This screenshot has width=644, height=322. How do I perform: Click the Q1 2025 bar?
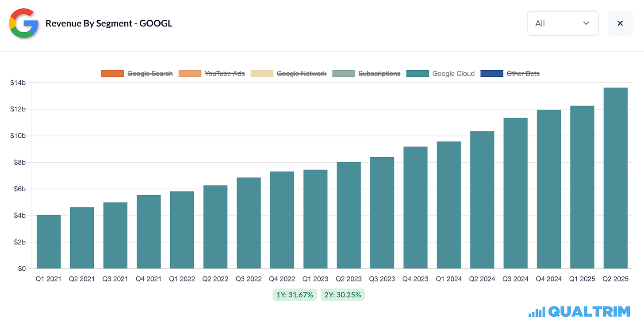pyautogui.click(x=582, y=187)
